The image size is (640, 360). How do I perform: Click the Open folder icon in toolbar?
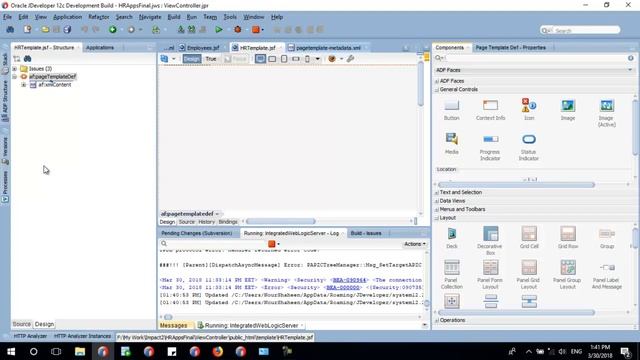(45, 29)
